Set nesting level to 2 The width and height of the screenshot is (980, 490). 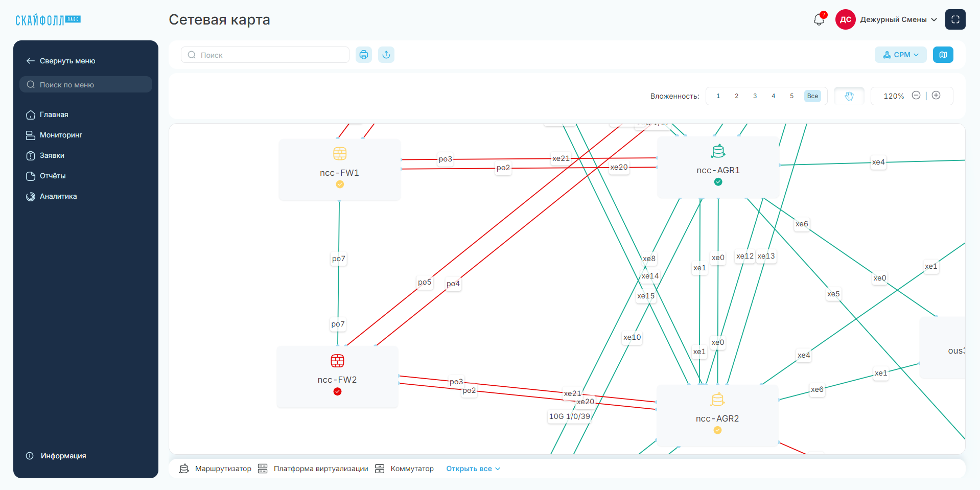(x=736, y=96)
